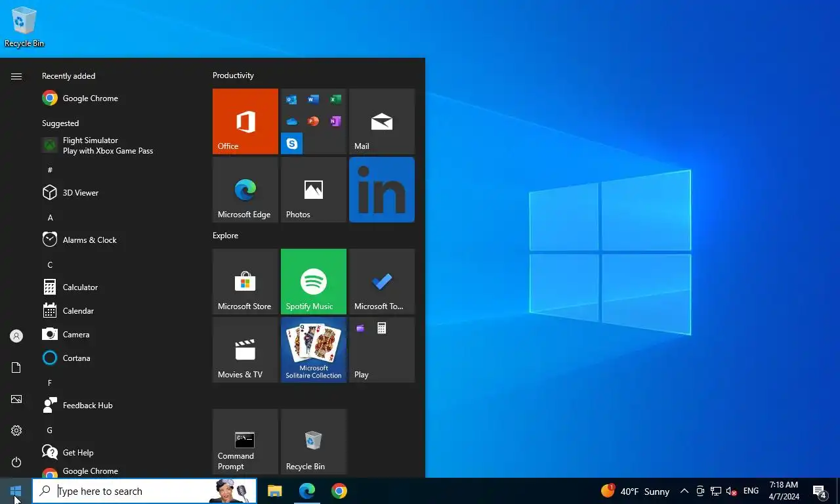The height and width of the screenshot is (504, 840).
Task: Click PowerPoint icon in Office group tile
Action: [314, 121]
